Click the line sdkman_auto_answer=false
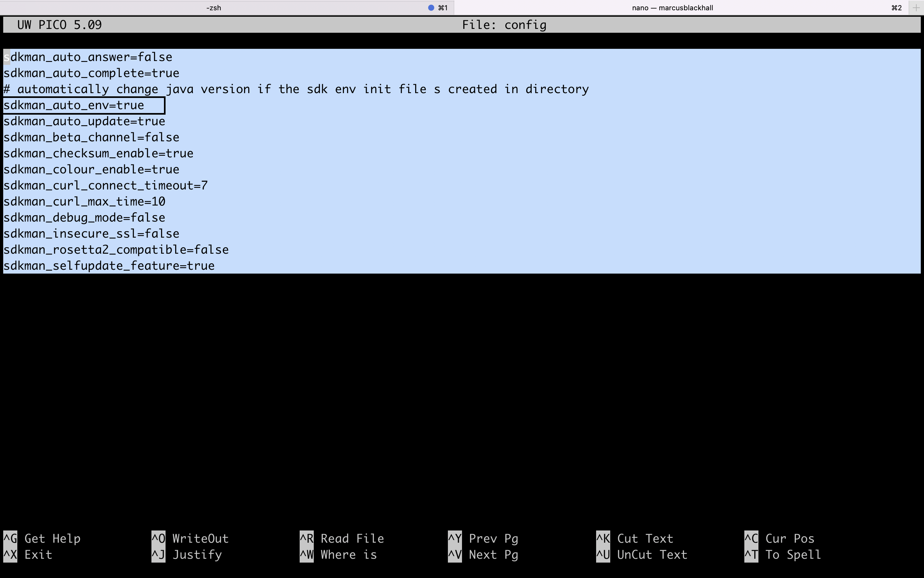 point(88,57)
